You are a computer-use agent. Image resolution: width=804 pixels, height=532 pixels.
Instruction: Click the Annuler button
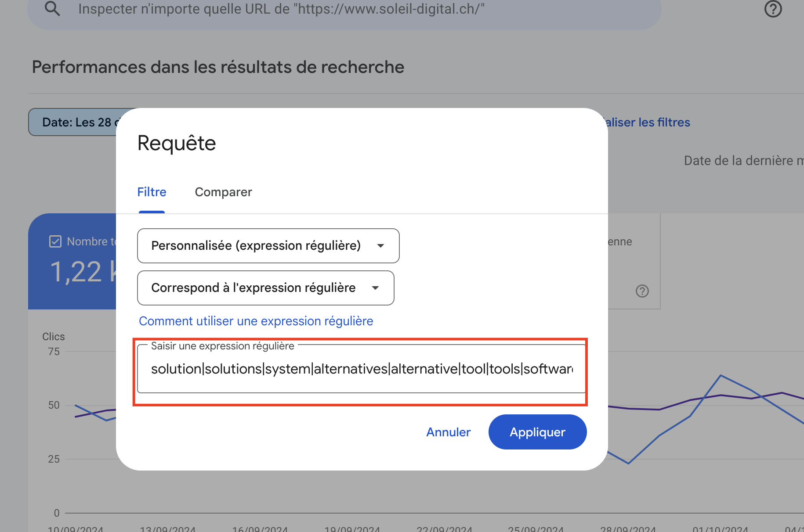point(448,432)
